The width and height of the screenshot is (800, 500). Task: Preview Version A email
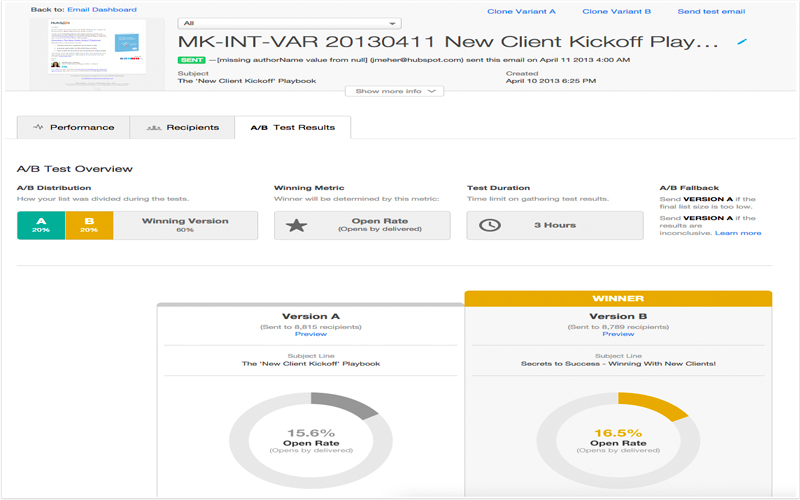point(311,334)
